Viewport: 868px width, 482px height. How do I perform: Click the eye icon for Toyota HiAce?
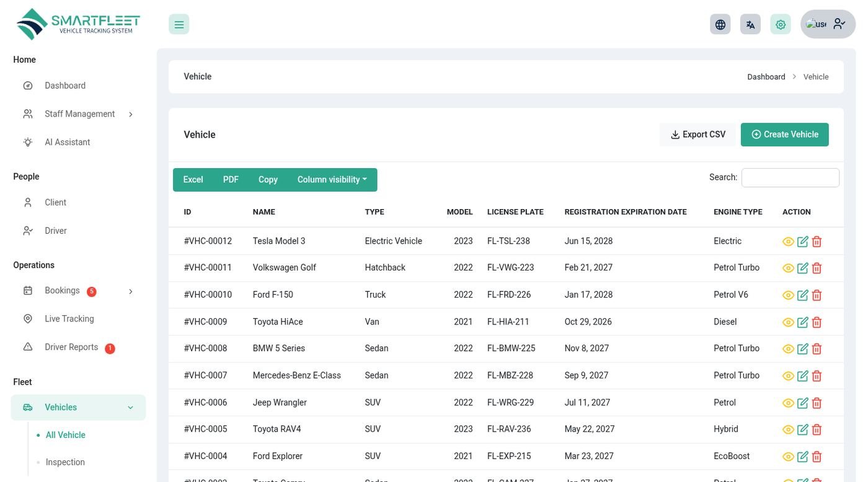click(788, 322)
